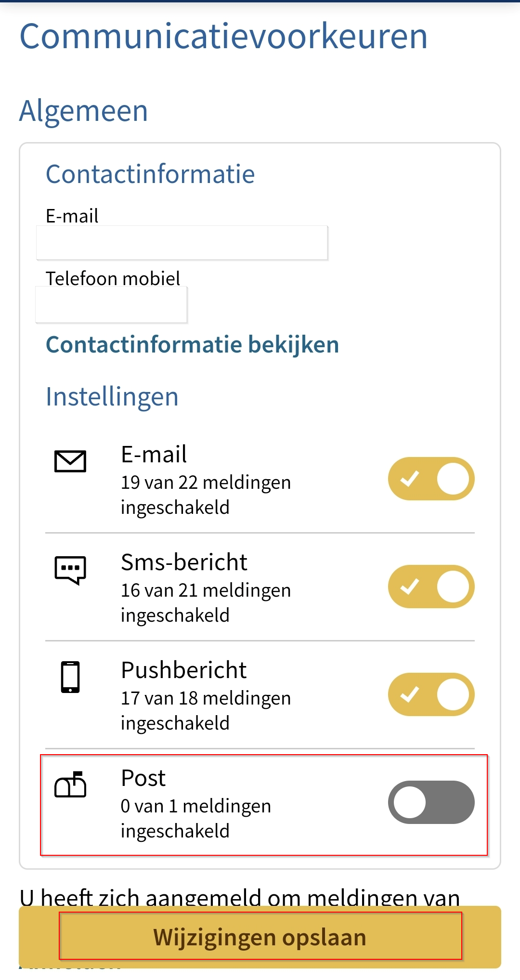Enable the Post notifications toggle
The image size is (520, 980).
pos(431,802)
